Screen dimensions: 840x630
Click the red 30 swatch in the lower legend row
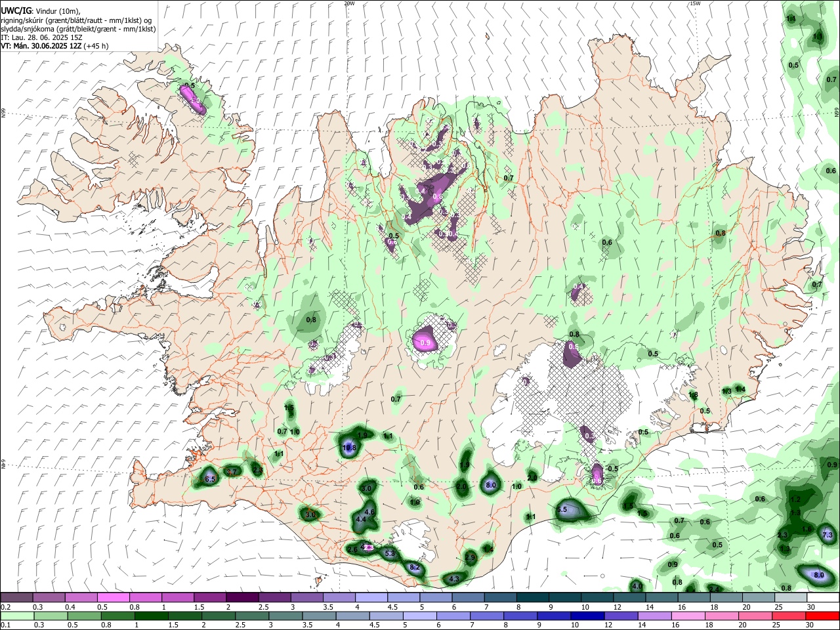(x=823, y=616)
